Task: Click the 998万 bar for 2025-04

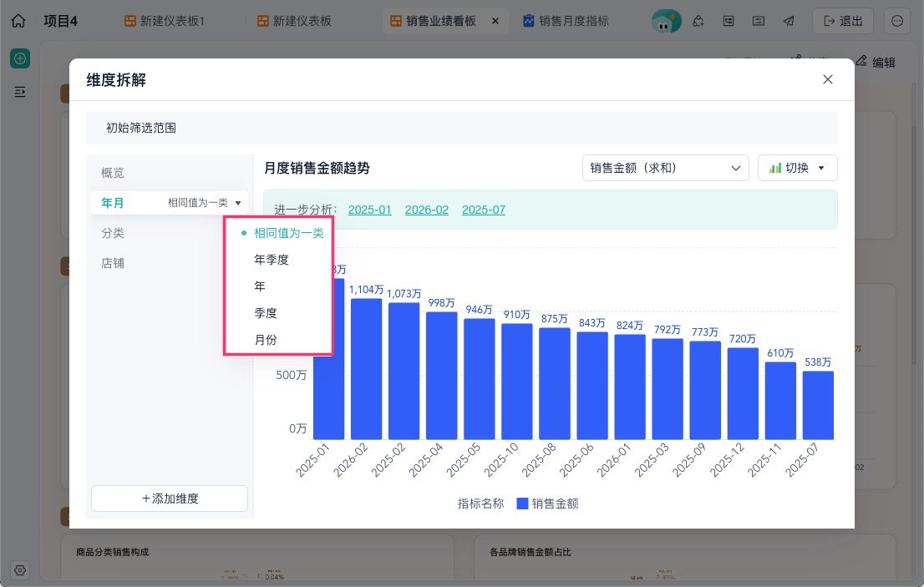Action: pyautogui.click(x=441, y=376)
